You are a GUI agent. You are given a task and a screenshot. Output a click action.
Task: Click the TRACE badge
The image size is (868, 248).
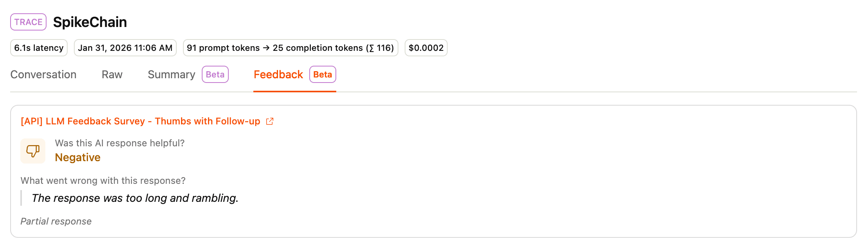tap(28, 22)
